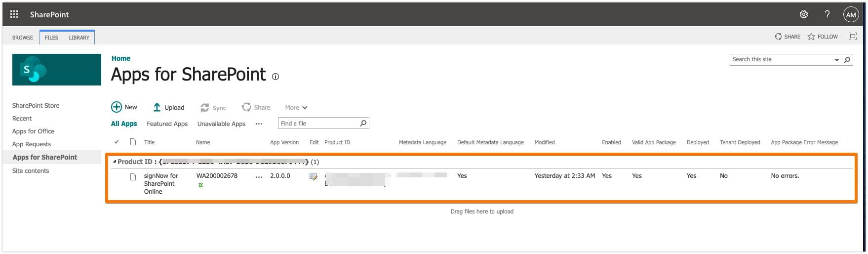Screen dimensions: 868x254
Task: Sort by Valid App Package header
Action: 654,142
